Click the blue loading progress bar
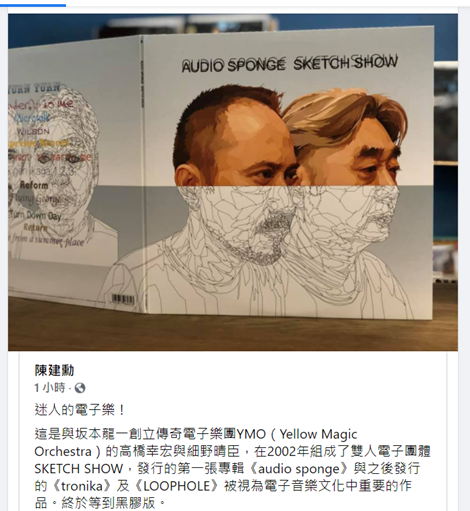Image resolution: width=470 pixels, height=511 pixels. (33, 5)
